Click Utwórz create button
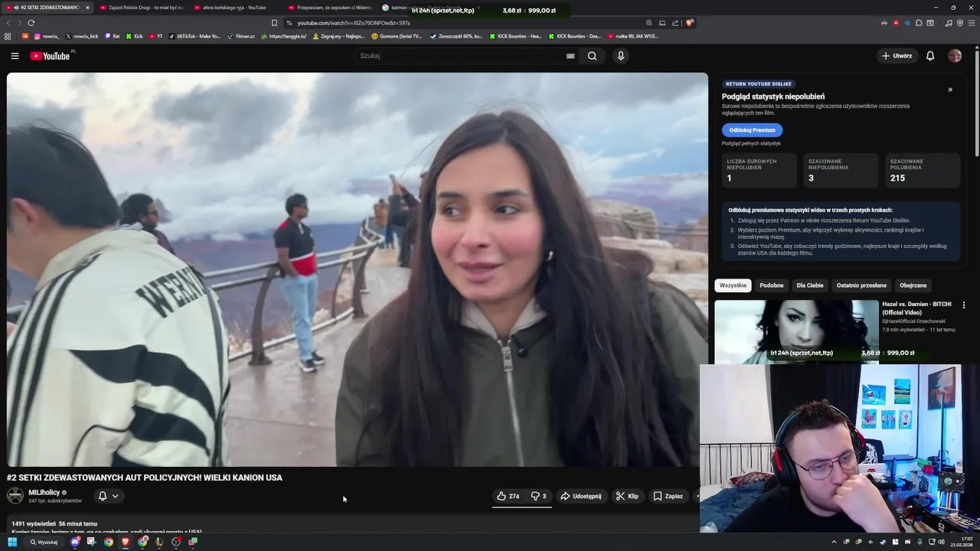Screen dimensions: 980x551 pyautogui.click(x=897, y=56)
